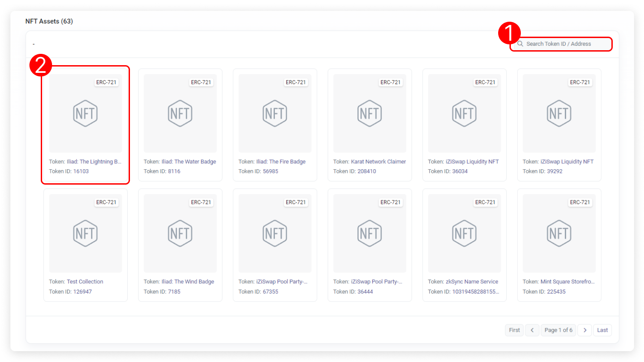
Task: Click the Karat Network Claimer NFT icon
Action: coord(370,113)
